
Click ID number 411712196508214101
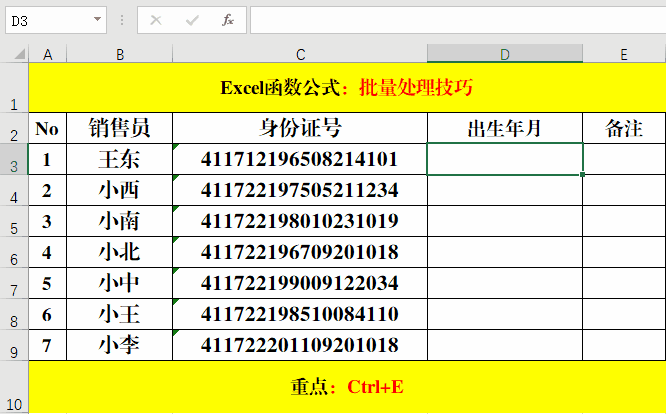pos(300,159)
